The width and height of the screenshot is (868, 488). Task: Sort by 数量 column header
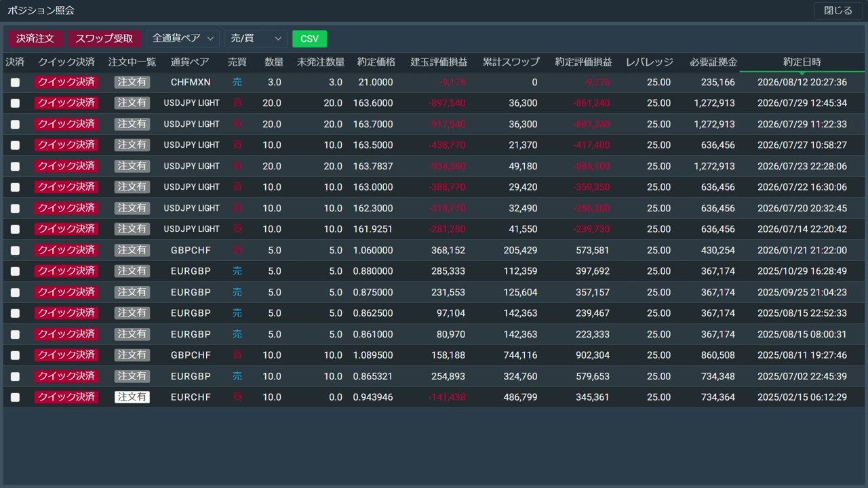(x=274, y=62)
